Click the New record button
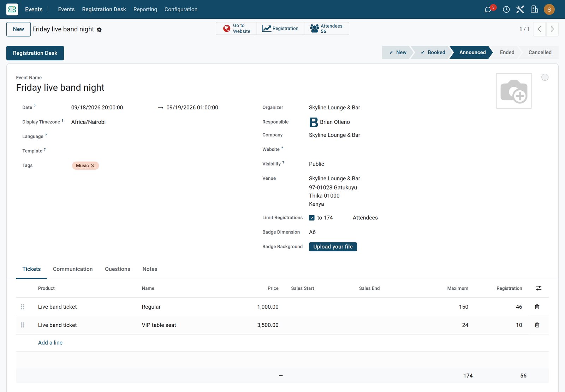The image size is (565, 392). click(x=18, y=29)
